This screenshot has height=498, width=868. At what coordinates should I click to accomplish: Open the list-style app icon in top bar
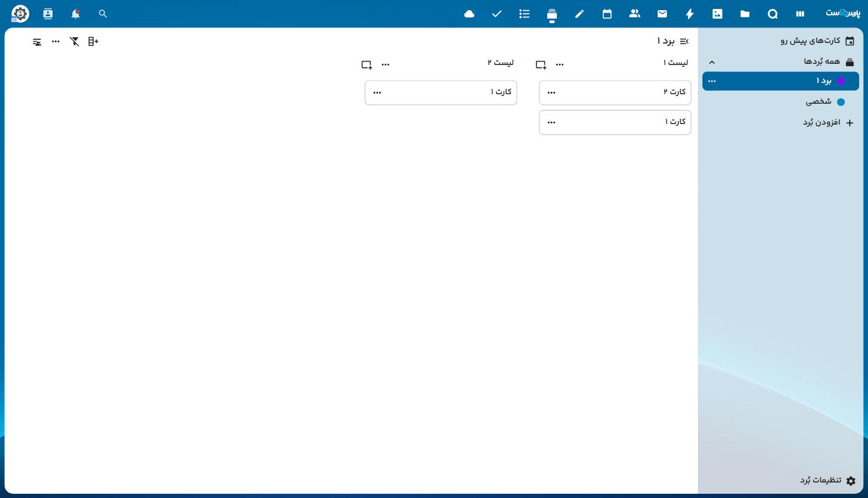coord(525,14)
